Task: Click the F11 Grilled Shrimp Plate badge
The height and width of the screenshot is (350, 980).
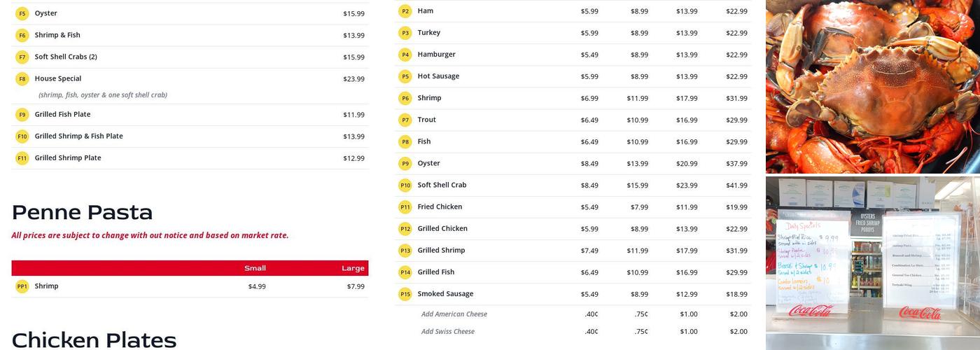Action: click(22, 158)
